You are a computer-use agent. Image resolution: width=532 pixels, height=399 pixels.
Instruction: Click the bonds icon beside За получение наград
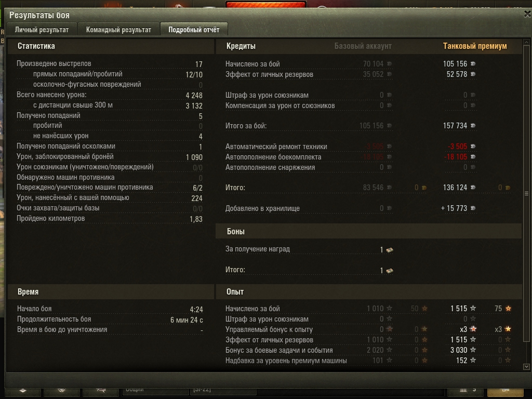tap(390, 250)
